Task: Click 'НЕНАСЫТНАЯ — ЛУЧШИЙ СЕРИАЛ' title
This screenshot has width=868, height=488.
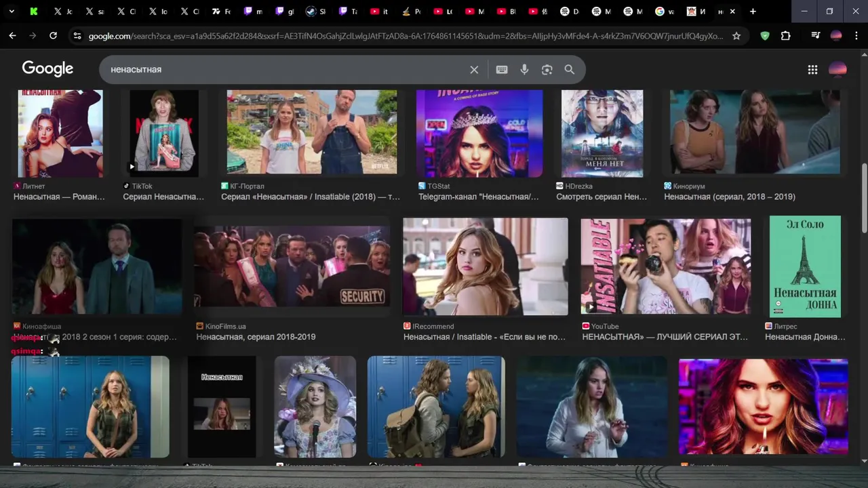Action: [665, 337]
